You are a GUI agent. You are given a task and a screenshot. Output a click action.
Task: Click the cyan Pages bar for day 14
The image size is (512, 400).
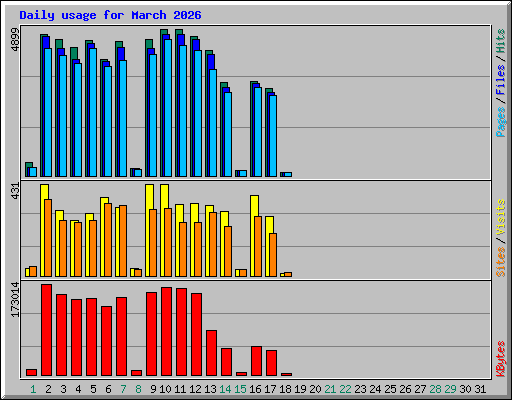pos(228,134)
